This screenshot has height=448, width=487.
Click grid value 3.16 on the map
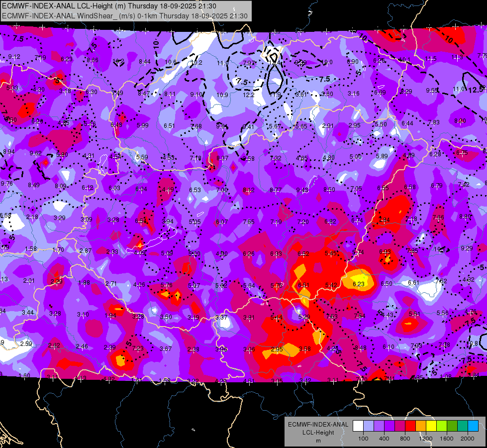[354, 93]
